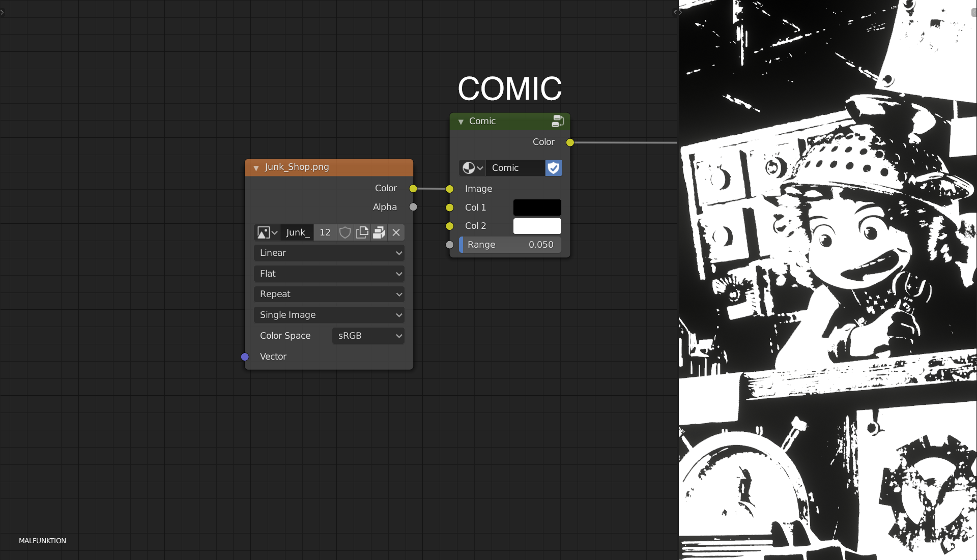Click the open image file icon
This screenshot has width=977, height=560.
(x=379, y=232)
